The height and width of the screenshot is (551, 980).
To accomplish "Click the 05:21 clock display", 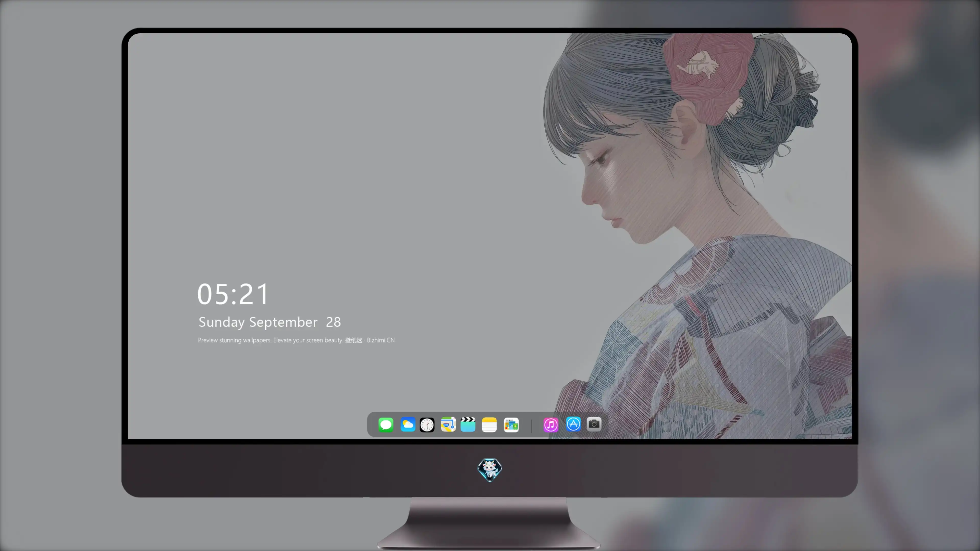I will (x=233, y=294).
